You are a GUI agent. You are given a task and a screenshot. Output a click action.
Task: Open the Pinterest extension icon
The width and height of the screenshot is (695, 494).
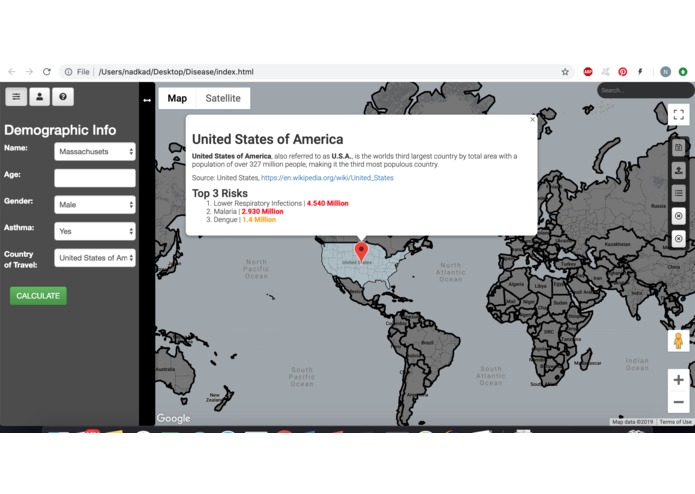pyautogui.click(x=623, y=72)
